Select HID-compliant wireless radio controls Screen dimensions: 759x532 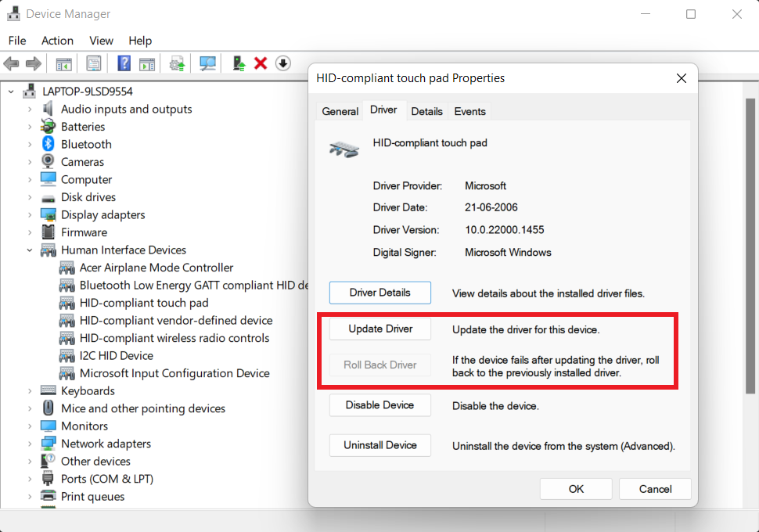point(174,337)
